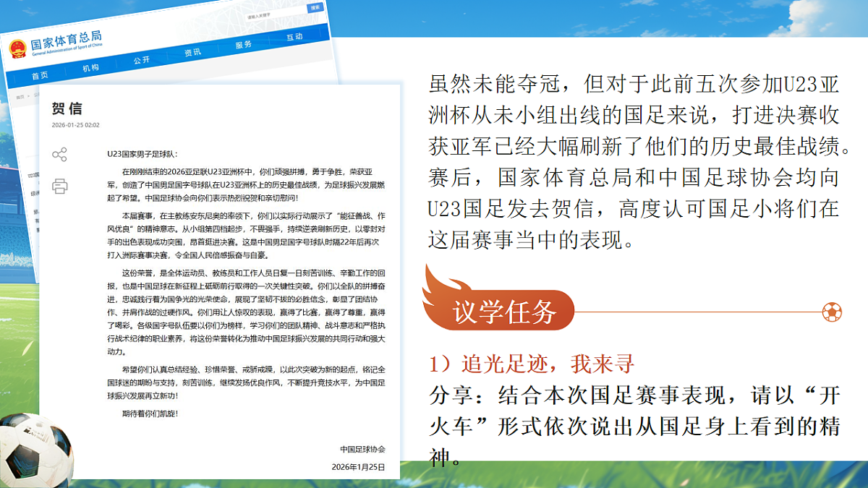The width and height of the screenshot is (868, 488).
Task: Click the share icon beside the letter
Action: coord(59,155)
